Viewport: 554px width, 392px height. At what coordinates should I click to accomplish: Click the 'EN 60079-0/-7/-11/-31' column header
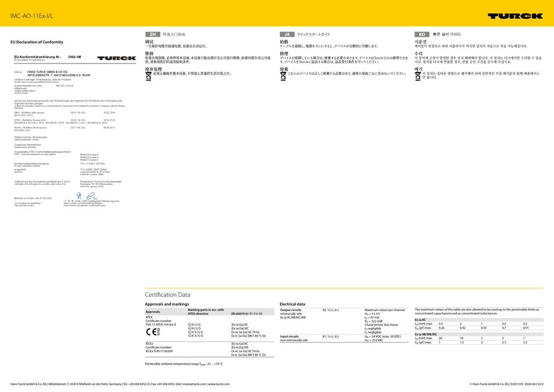247,313
